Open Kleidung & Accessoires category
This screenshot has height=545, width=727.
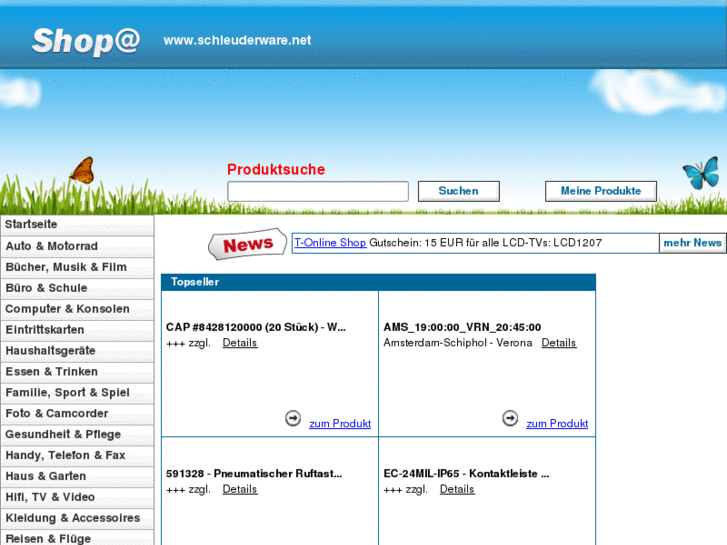click(77, 518)
